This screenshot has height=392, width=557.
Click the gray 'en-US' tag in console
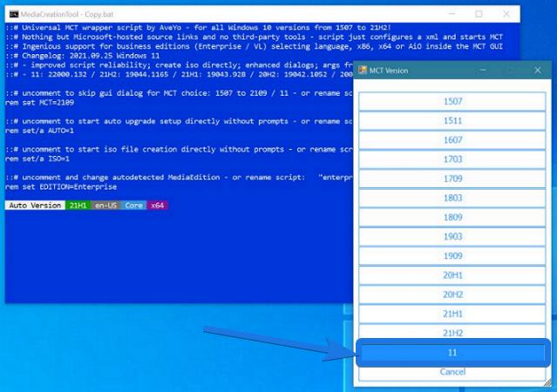pyautogui.click(x=105, y=206)
